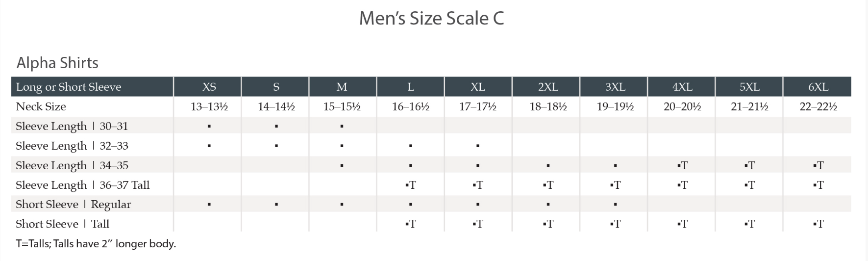Select the "Sleeve Length | 34–35" row label
The height and width of the screenshot is (261, 868).
(72, 165)
